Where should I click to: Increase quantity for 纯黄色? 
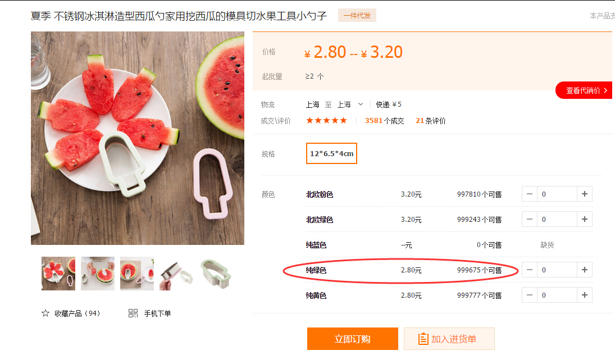tap(585, 295)
